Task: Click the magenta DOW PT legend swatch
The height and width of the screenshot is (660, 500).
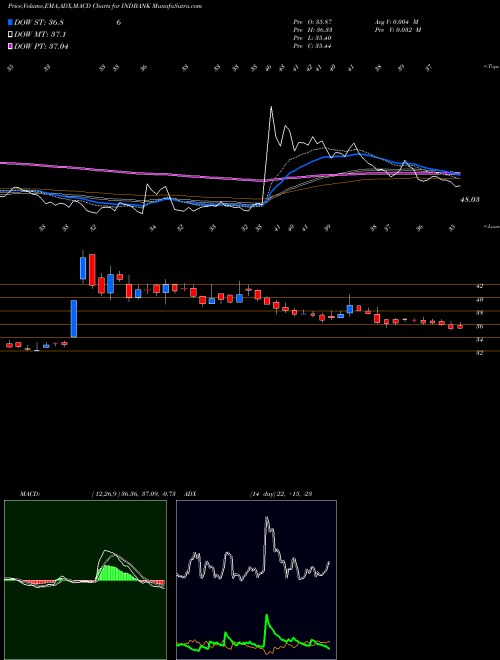Action: (x=10, y=46)
